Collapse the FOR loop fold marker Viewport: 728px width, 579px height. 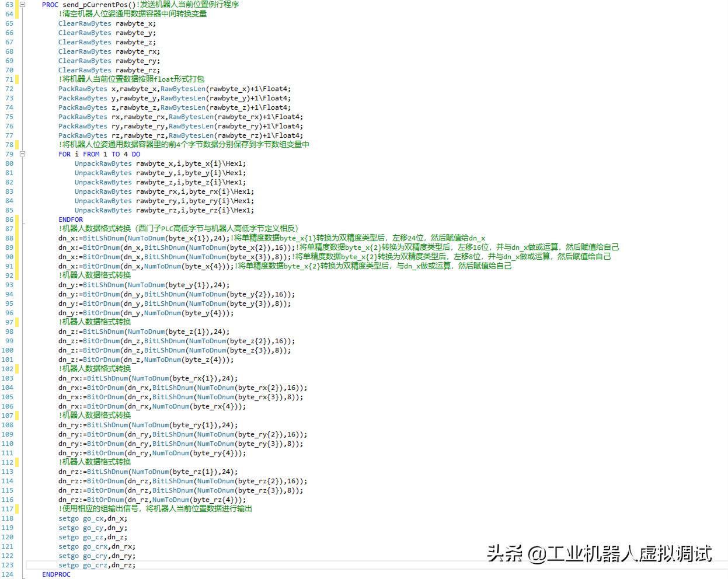[x=23, y=154]
